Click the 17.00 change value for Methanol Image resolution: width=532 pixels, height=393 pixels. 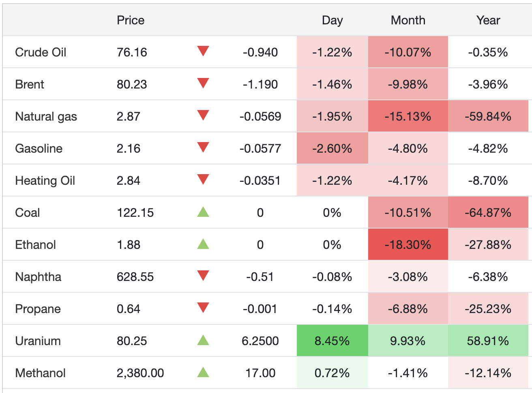[260, 373]
